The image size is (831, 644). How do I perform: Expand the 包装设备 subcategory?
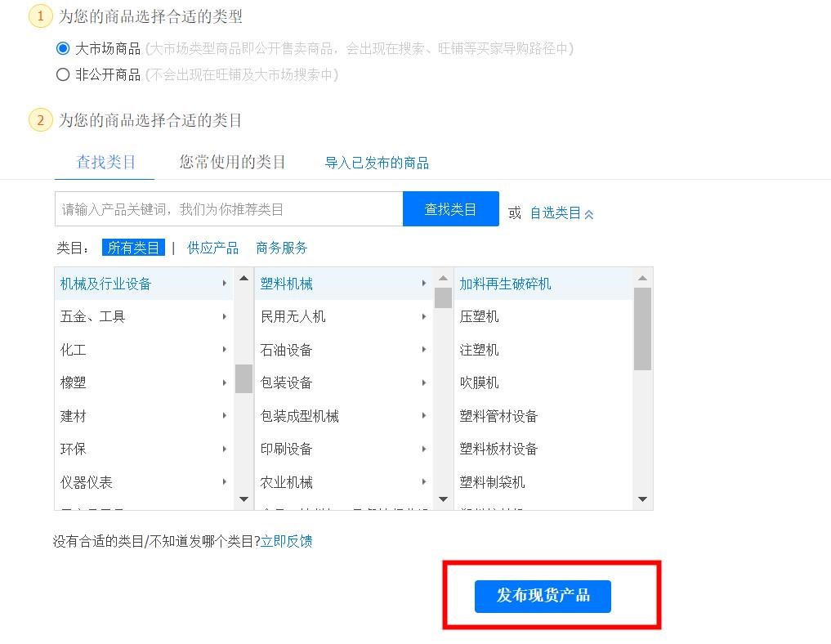[286, 382]
